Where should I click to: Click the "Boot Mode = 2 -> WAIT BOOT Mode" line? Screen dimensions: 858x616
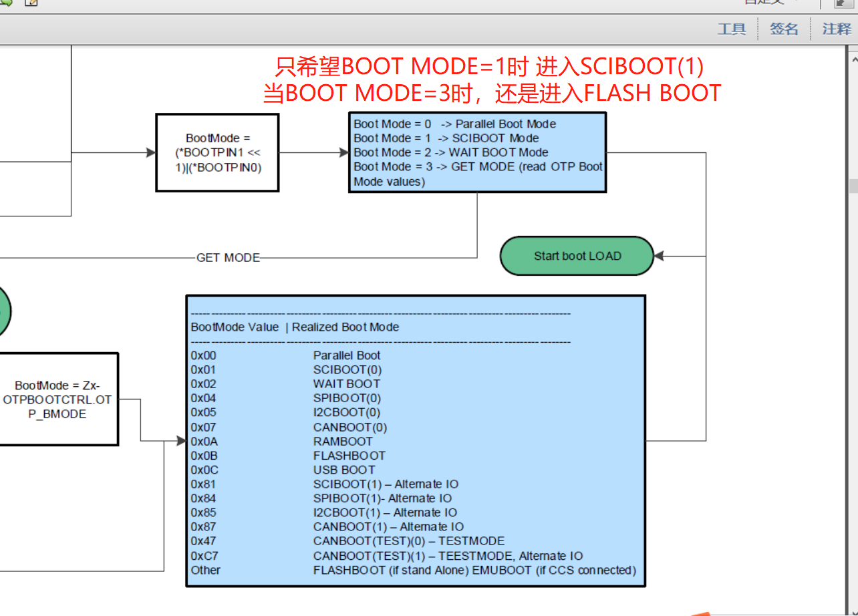451,152
